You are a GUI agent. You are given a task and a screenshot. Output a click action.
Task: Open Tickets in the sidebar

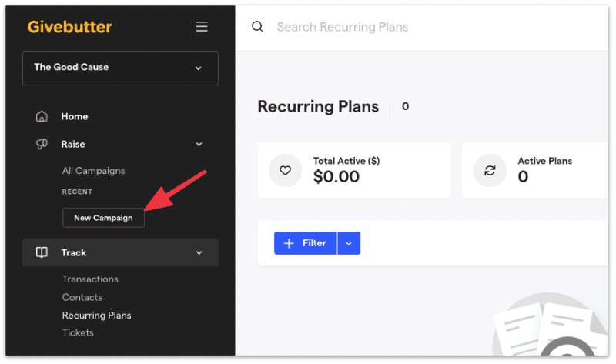pos(78,333)
